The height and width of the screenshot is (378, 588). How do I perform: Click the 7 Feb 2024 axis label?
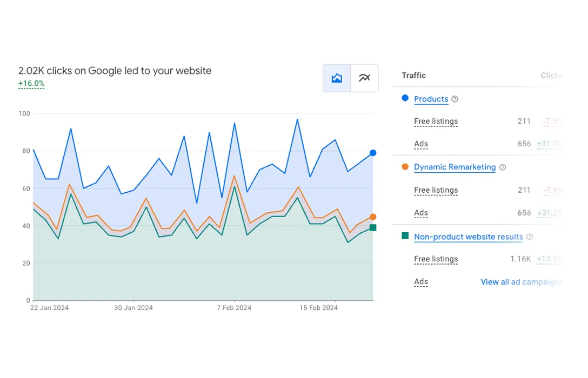(x=234, y=308)
